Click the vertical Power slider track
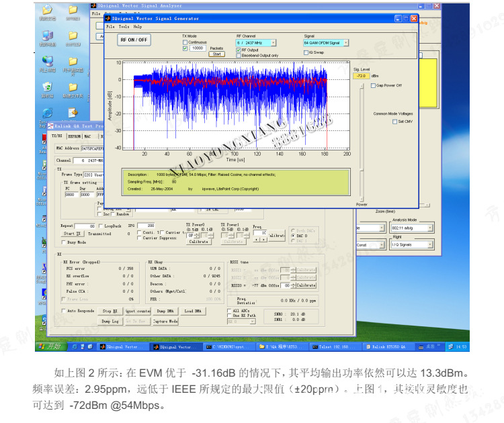Screen dimensions: 504x423 [x=362, y=143]
